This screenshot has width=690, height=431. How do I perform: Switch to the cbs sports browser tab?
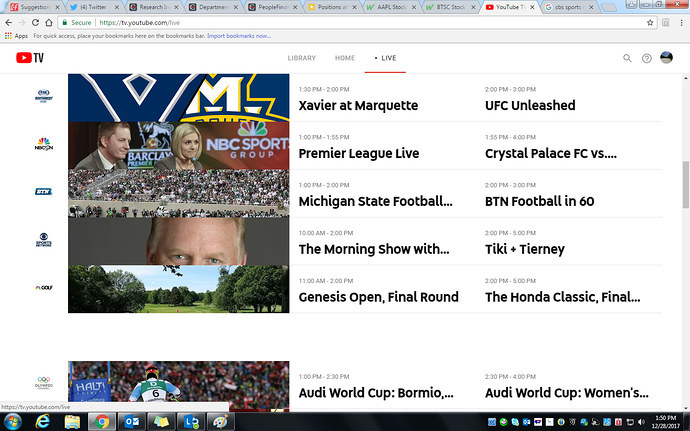click(x=568, y=7)
